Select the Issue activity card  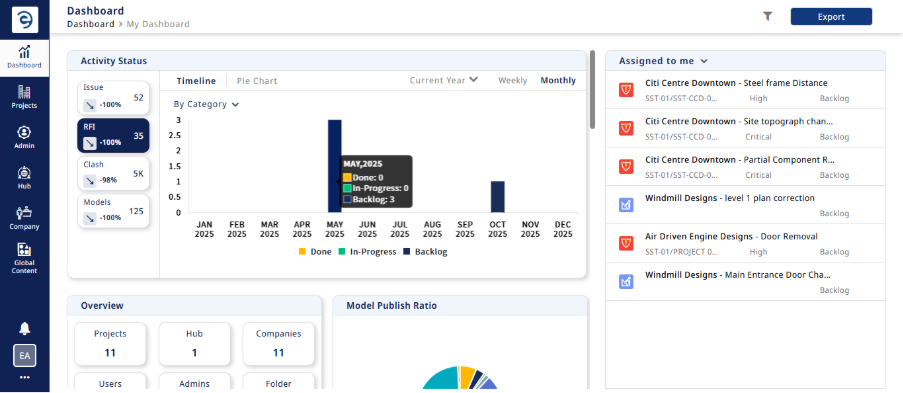(113, 97)
